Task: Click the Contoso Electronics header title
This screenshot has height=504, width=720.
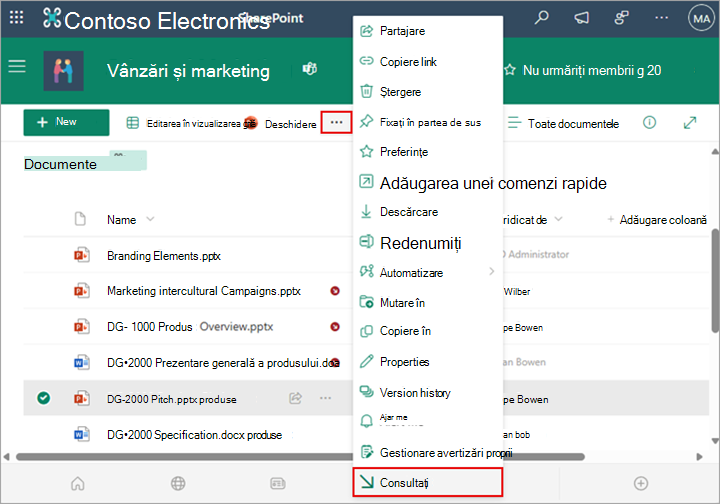Action: (x=167, y=21)
